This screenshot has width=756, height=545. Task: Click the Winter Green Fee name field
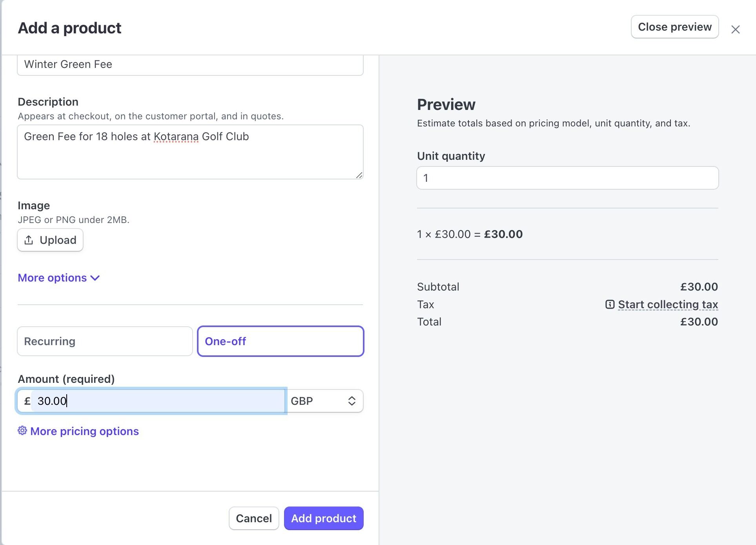click(x=190, y=64)
